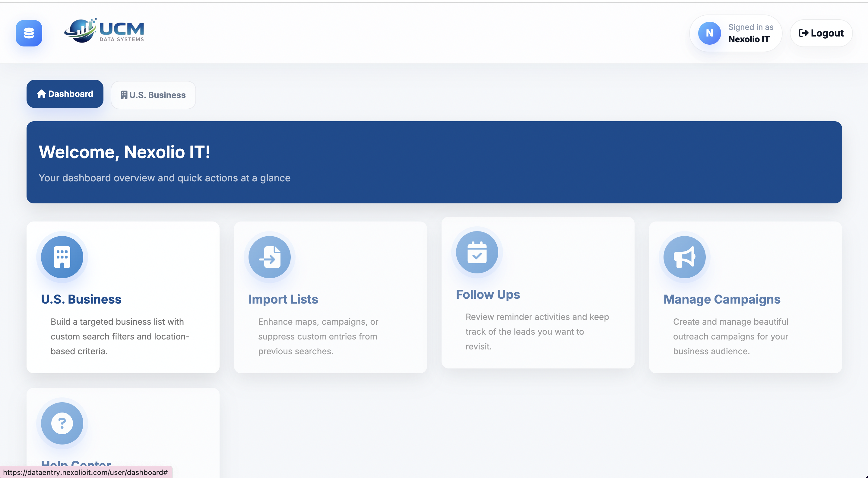This screenshot has width=868, height=478.
Task: Open the Manage Campaigns heading link
Action: click(722, 299)
